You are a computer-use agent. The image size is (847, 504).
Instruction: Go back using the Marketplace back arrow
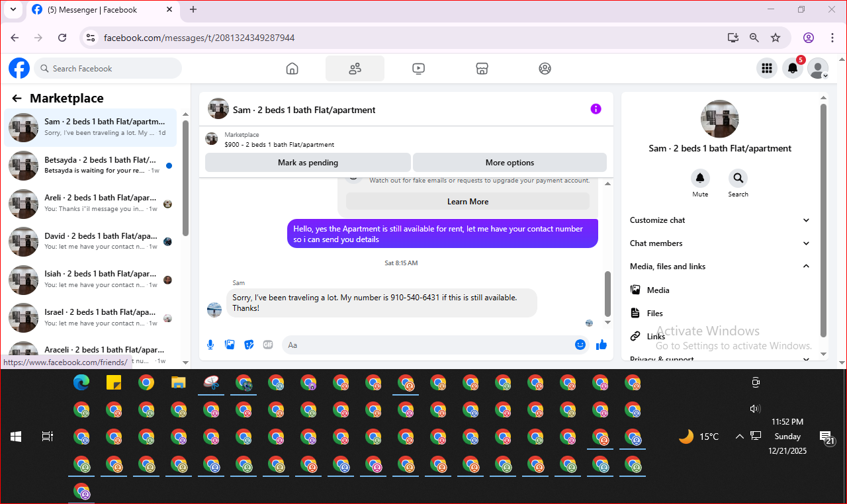(x=17, y=99)
